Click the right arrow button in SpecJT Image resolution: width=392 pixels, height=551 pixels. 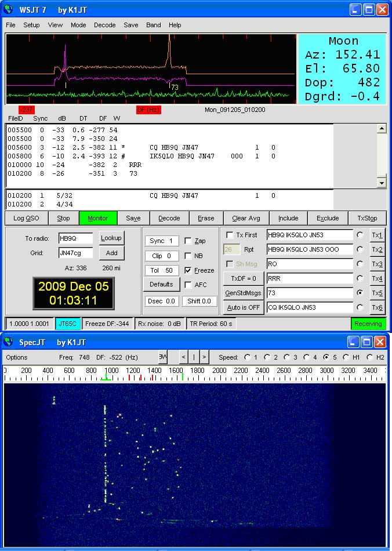[x=205, y=357]
